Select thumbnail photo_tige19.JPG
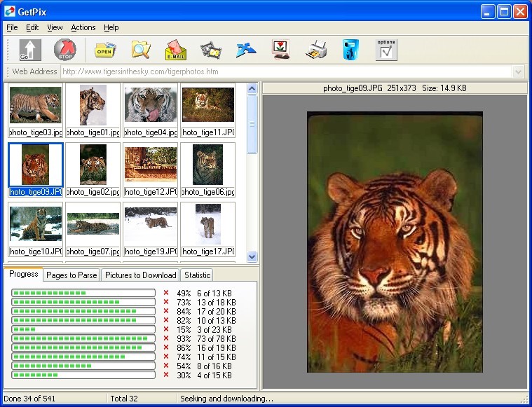The image size is (532, 407). point(150,229)
